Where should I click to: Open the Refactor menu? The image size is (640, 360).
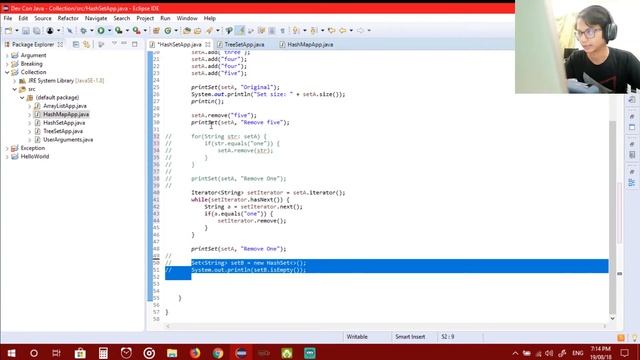(68, 18)
